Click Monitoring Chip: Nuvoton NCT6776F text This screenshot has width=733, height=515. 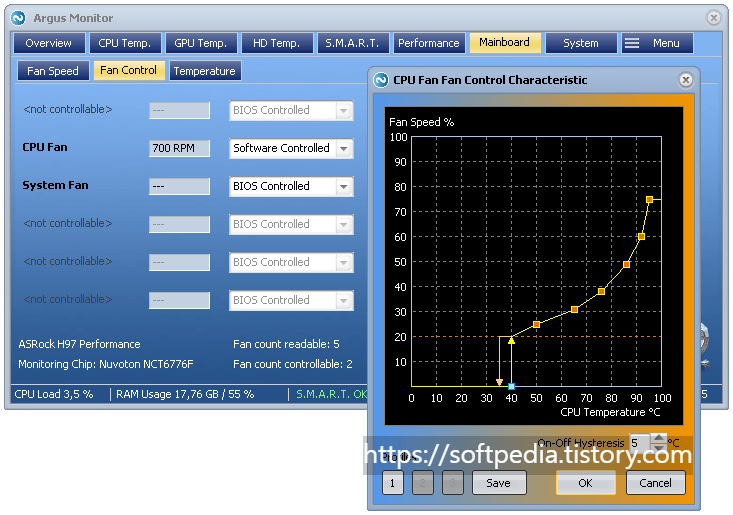(x=106, y=365)
